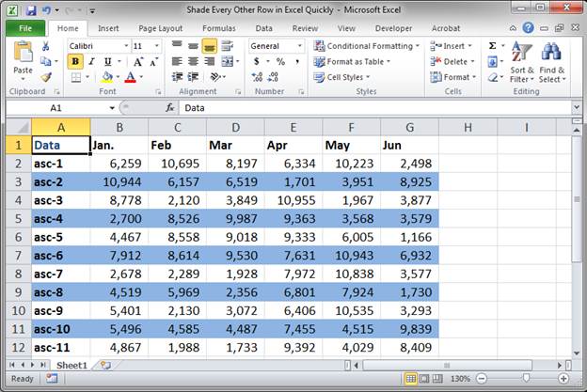Open the File tab
The image size is (587, 392).
tap(25, 28)
